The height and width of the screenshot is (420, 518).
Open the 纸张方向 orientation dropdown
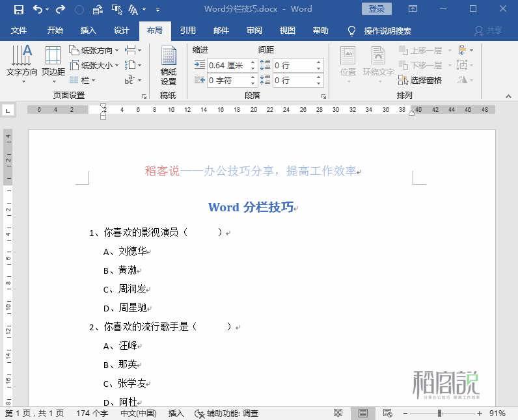[94, 51]
